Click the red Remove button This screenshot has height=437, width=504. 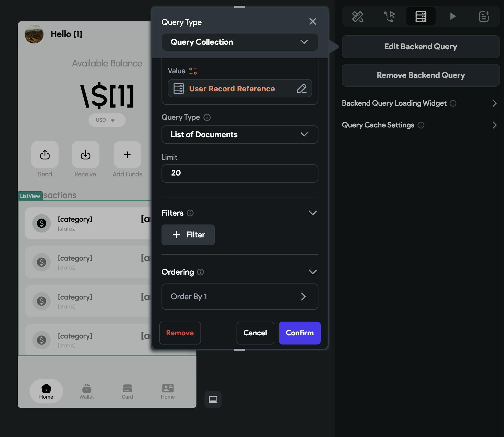[x=180, y=333]
